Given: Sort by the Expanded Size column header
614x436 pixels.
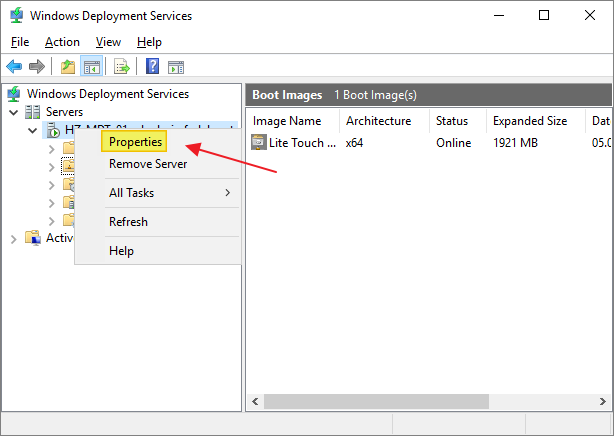Looking at the screenshot, I should [x=529, y=121].
